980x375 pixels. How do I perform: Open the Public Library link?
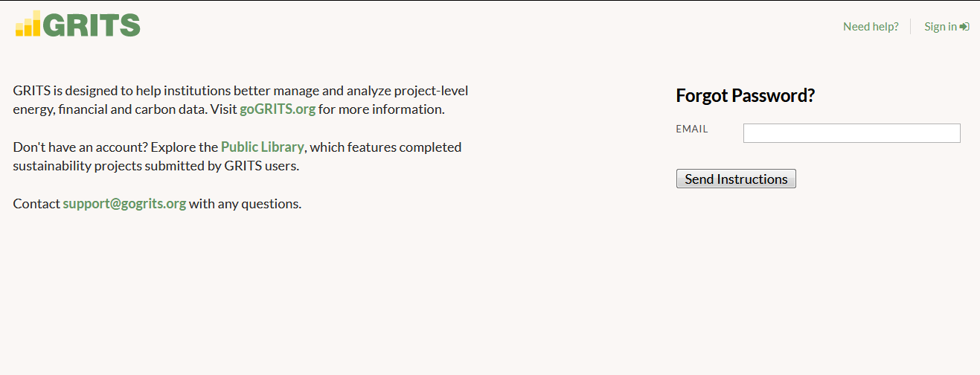(x=263, y=147)
